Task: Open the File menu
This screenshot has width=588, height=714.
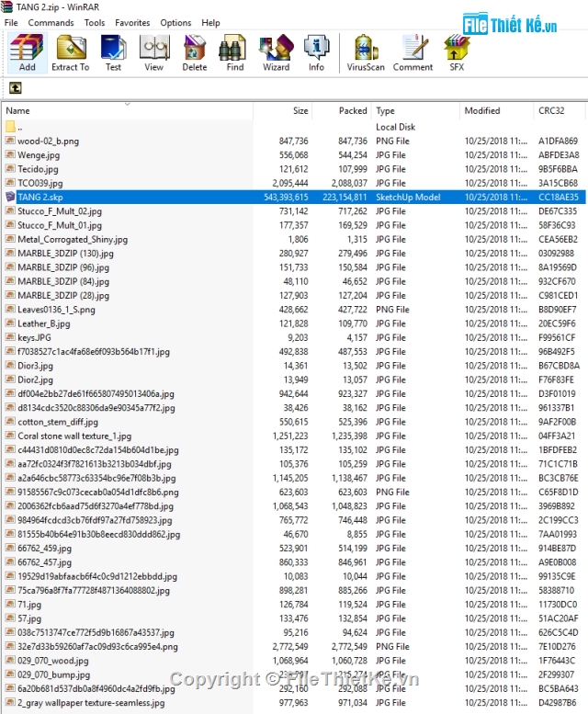Action: (11, 22)
